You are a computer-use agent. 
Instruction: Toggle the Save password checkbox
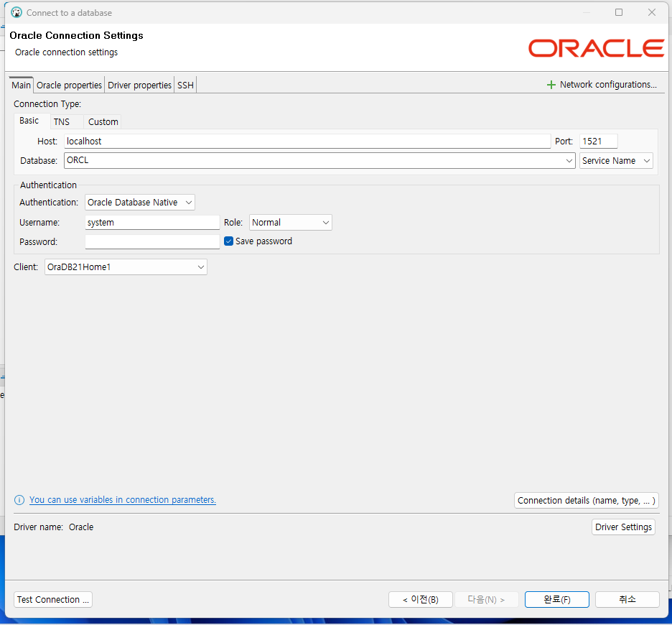[228, 241]
